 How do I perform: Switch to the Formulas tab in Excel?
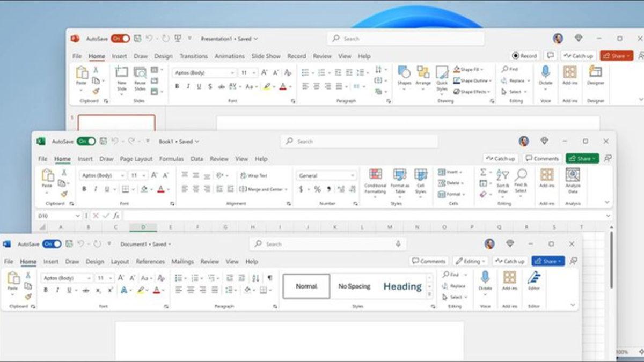pos(172,159)
